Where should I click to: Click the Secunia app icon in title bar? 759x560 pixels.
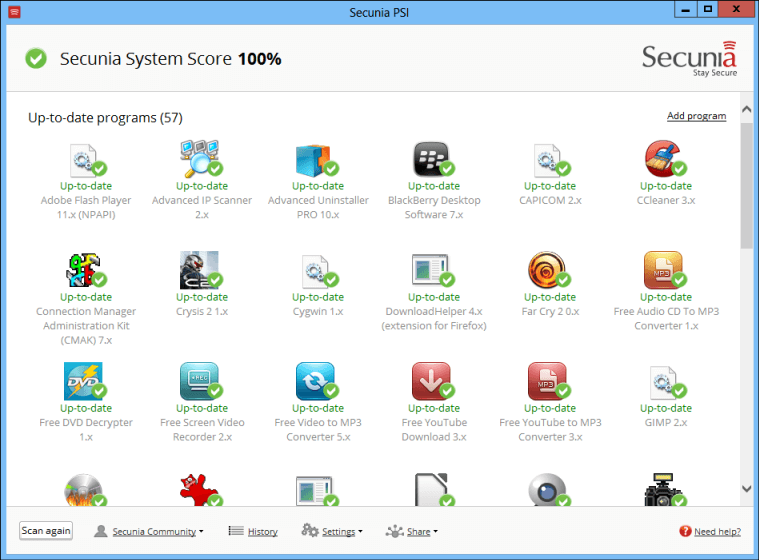click(14, 12)
